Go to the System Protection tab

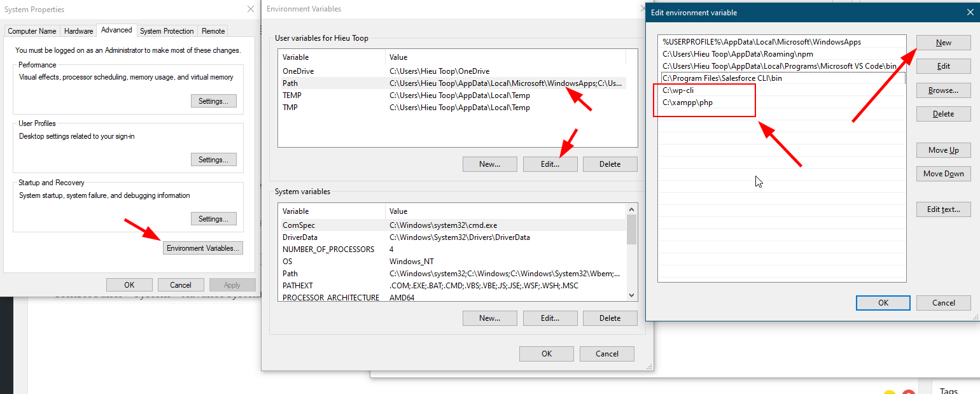point(167,31)
